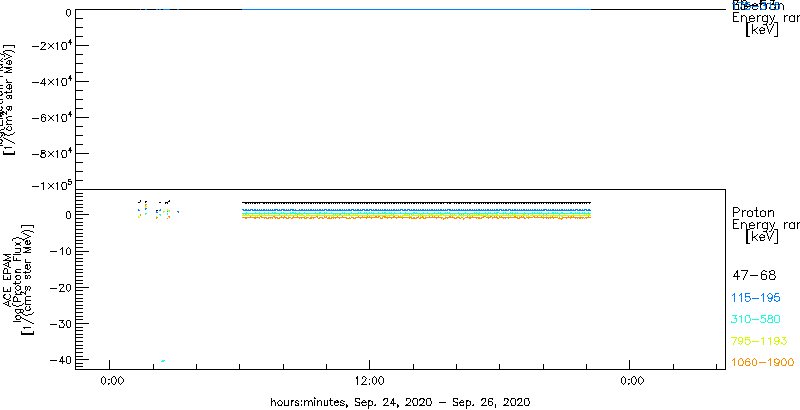800x410 pixels.
Task: Select the −8×10⁴ tick label in upper plot
Action: [53, 153]
